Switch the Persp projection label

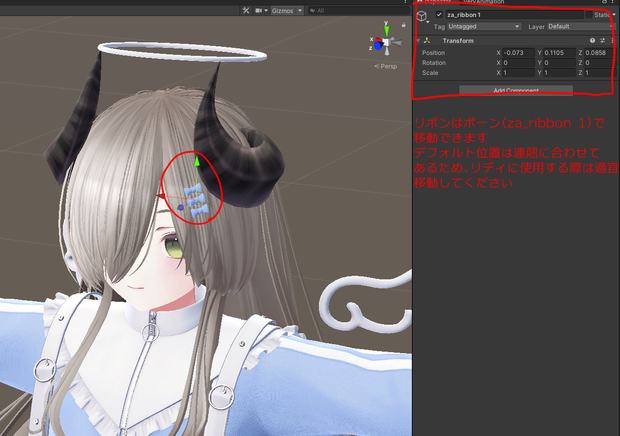tap(386, 66)
